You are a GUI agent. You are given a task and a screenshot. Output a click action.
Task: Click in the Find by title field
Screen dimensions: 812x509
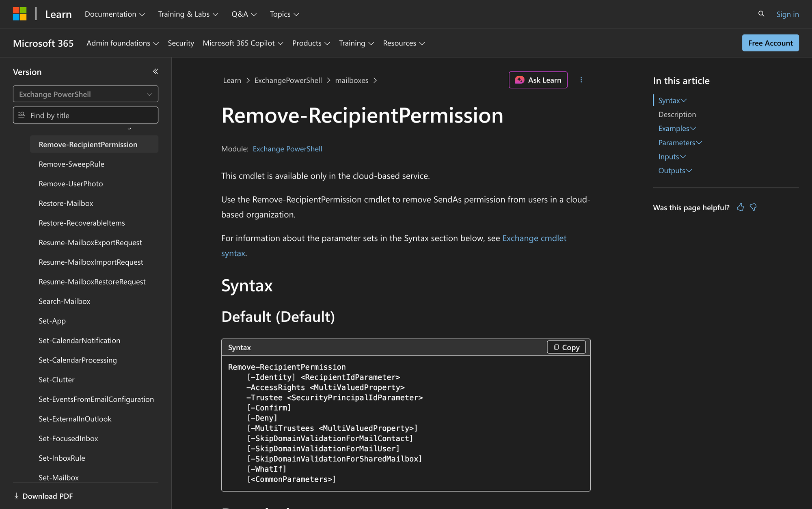86,115
